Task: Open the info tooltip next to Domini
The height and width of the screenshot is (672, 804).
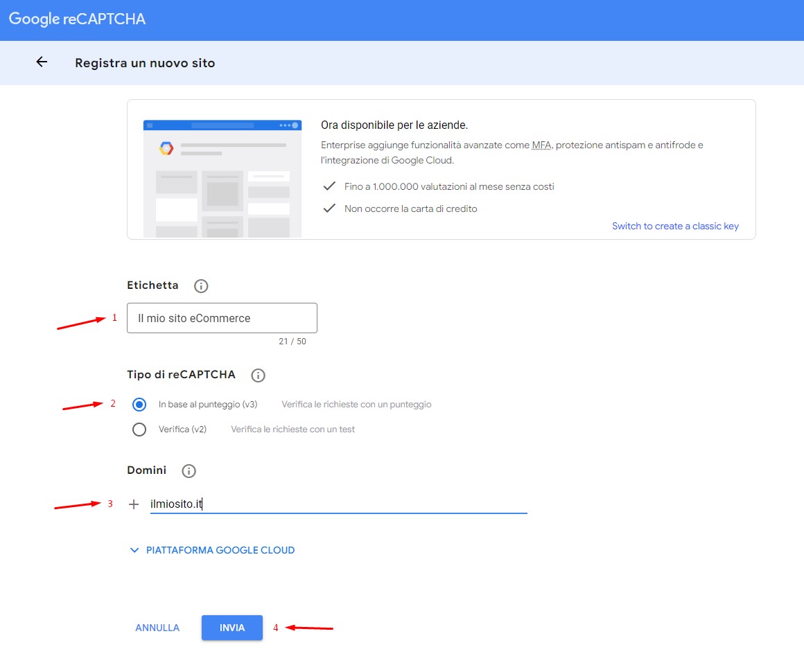Action: coord(188,470)
